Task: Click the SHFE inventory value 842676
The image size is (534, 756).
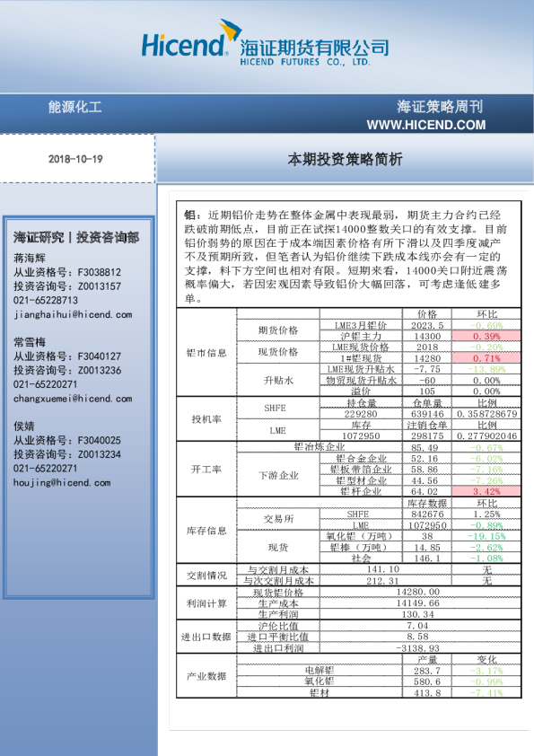Action: (x=427, y=514)
